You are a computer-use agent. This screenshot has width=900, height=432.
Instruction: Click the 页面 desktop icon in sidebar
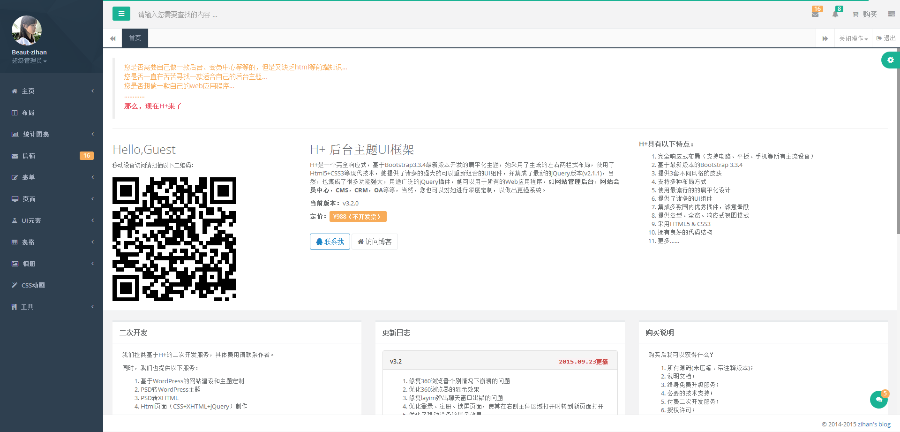pos(14,199)
